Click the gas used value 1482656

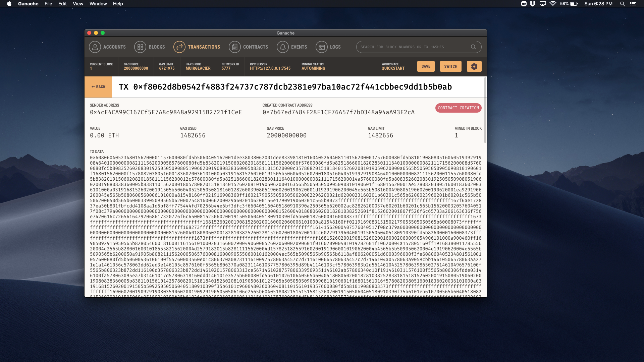click(x=193, y=135)
